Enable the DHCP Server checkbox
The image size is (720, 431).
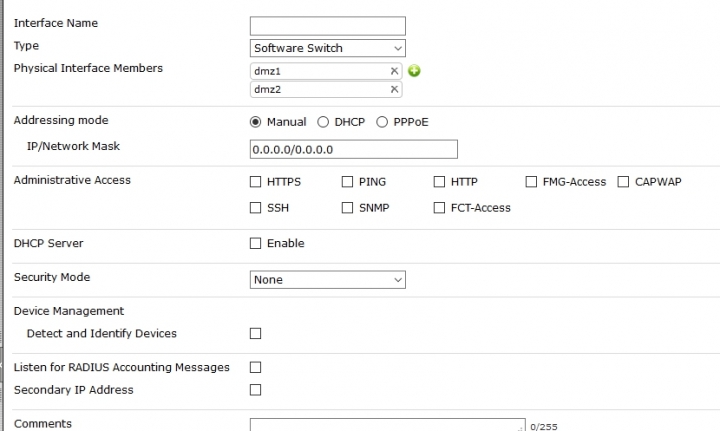pyautogui.click(x=255, y=243)
